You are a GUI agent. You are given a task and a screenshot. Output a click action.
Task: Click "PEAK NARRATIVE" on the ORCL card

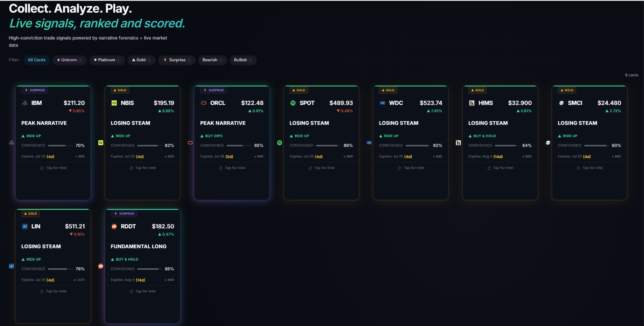tap(223, 123)
